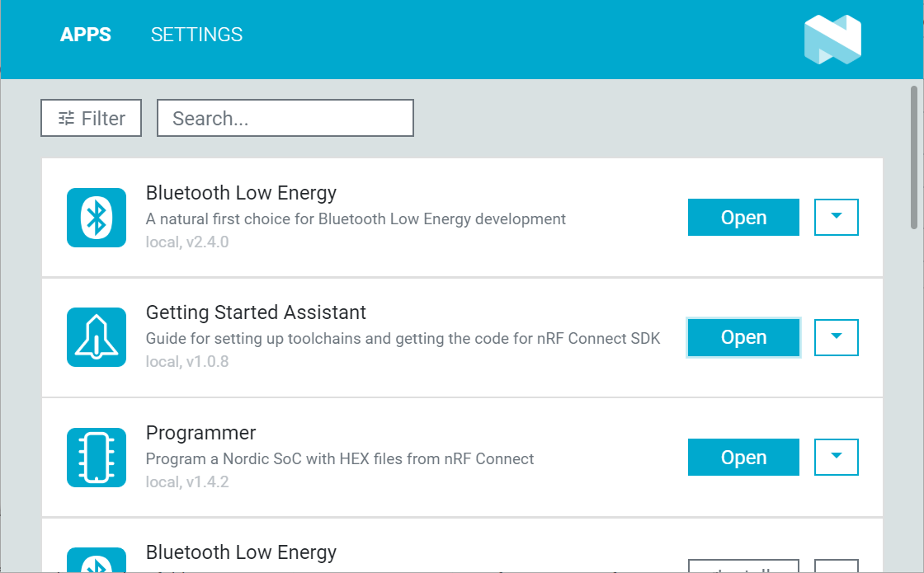Select the APPS tab

pyautogui.click(x=86, y=35)
